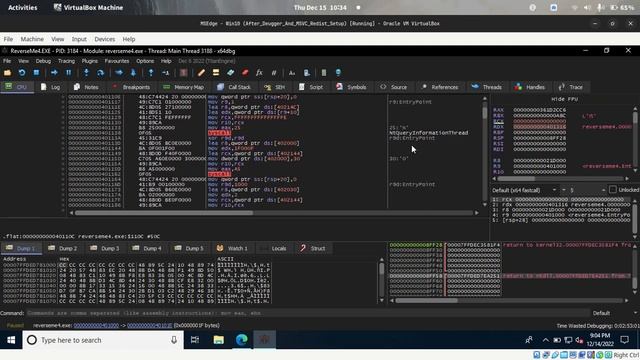Open the Windows Start menu
This screenshot has height=360, width=640.
tap(11, 340)
